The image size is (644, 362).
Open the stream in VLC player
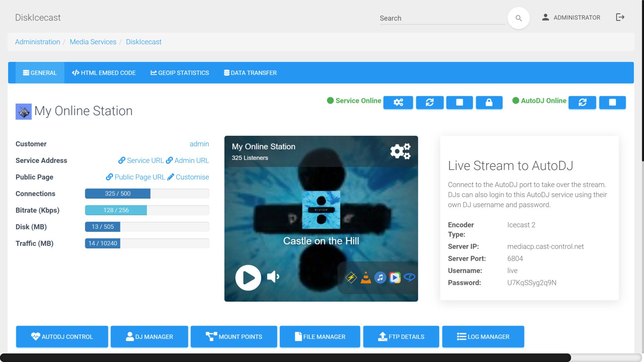(x=366, y=278)
